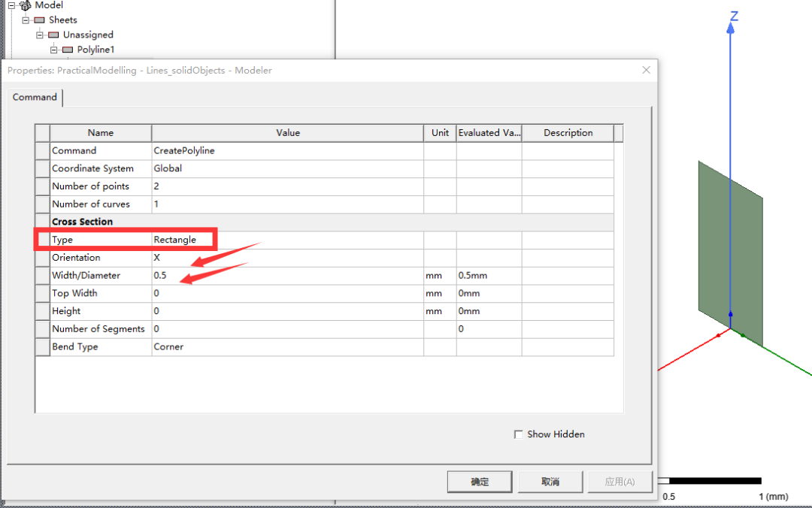Edit the Height value field
The image size is (812, 508).
[x=287, y=311]
